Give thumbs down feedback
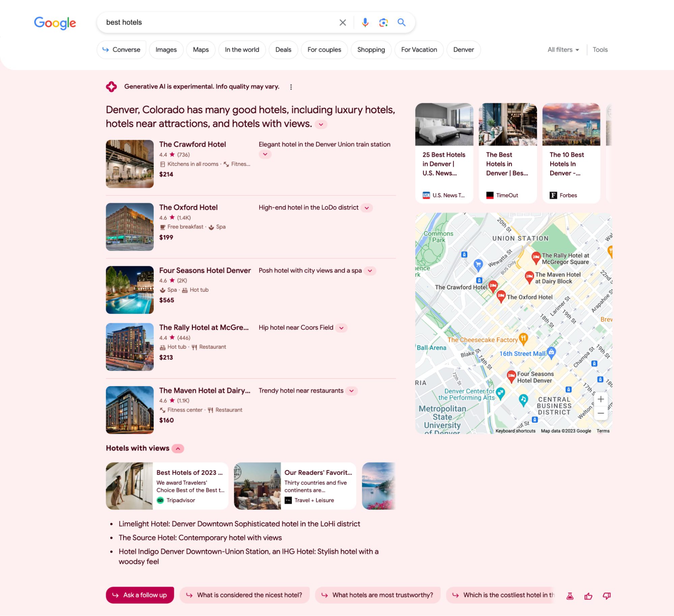This screenshot has height=616, width=674. pyautogui.click(x=607, y=596)
